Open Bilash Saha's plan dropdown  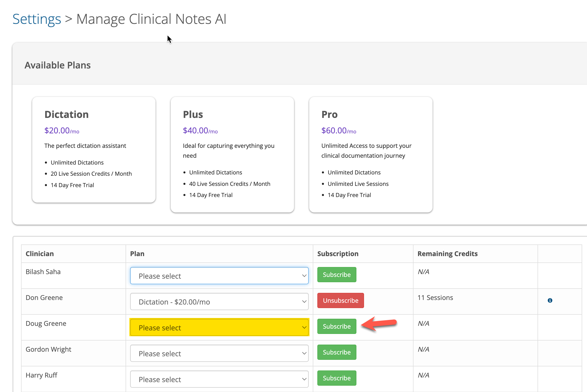219,276
